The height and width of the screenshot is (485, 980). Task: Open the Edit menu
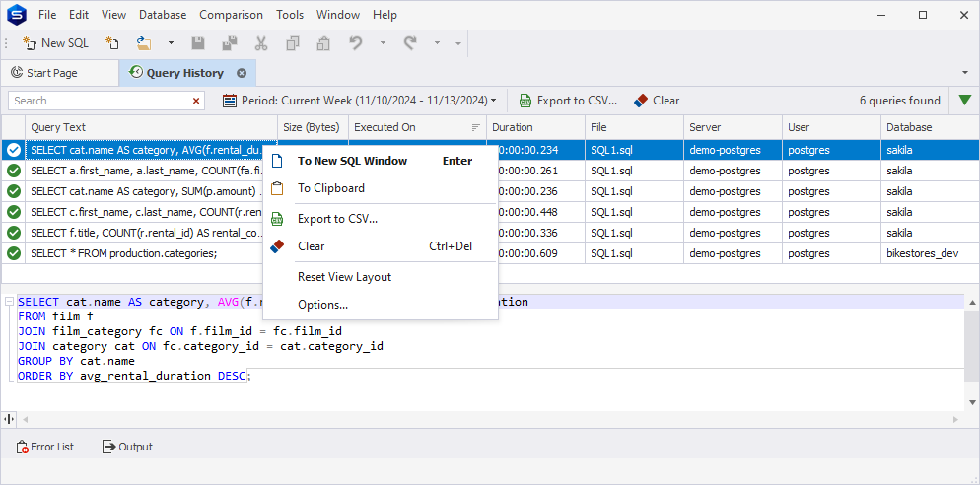click(x=79, y=15)
